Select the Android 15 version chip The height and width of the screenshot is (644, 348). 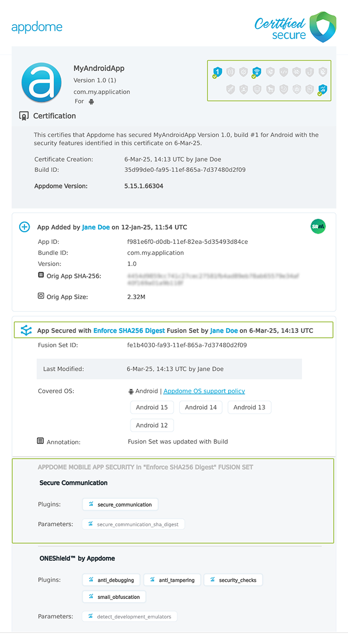pyautogui.click(x=152, y=407)
